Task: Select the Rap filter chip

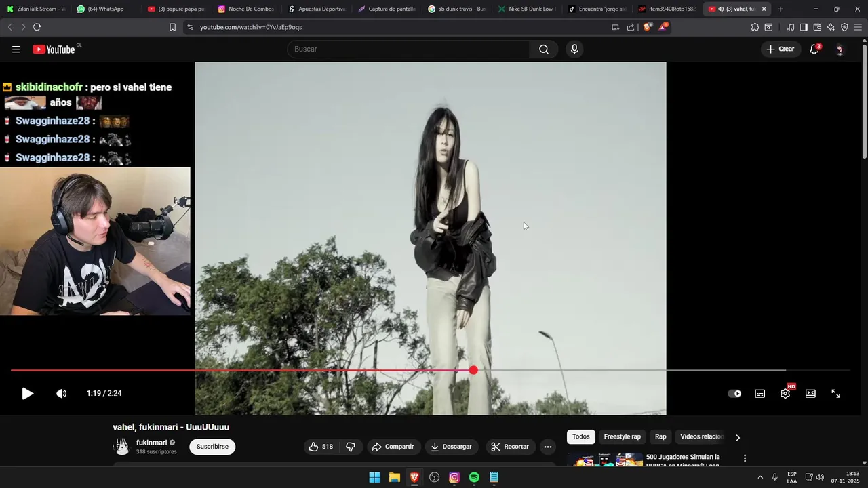Action: [x=660, y=437]
